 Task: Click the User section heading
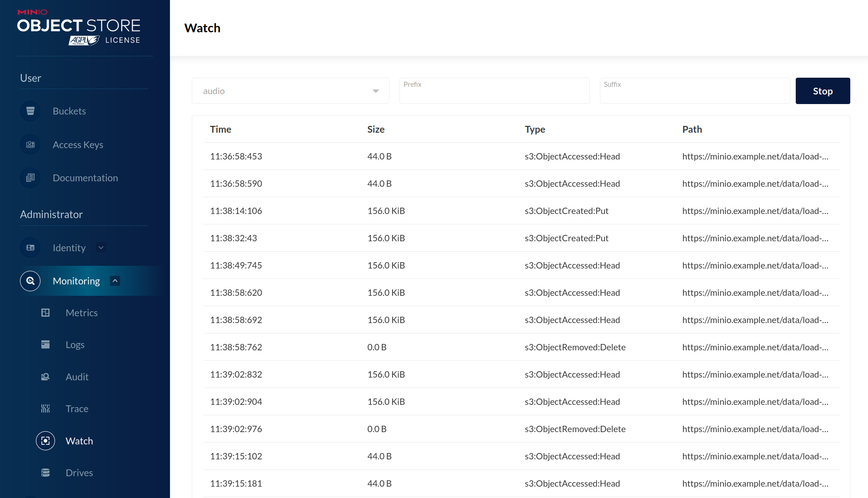tap(30, 78)
